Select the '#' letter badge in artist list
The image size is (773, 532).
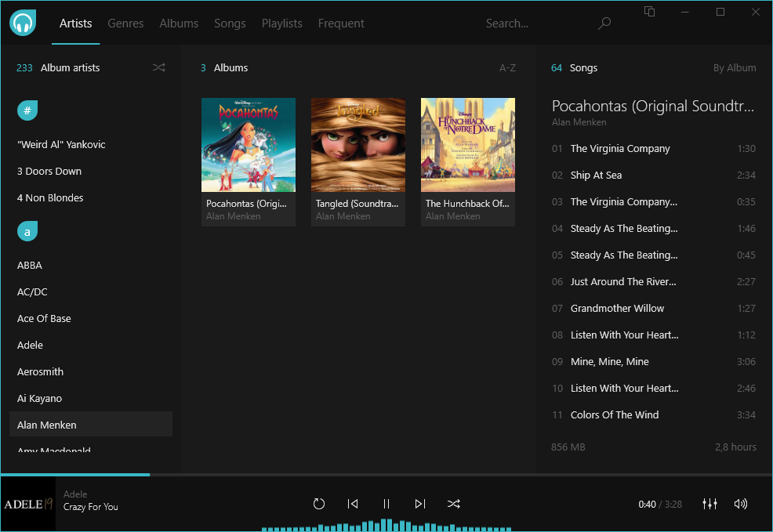pos(27,110)
